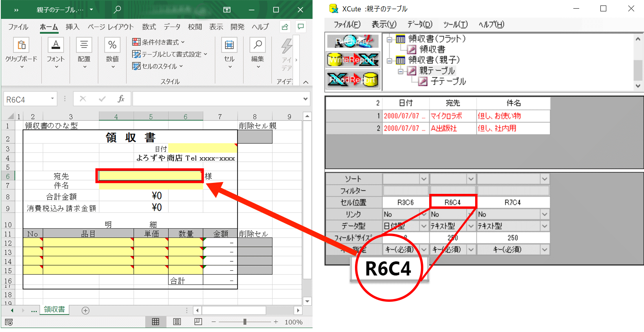Click the XCute ReadReport button icon
The width and height of the screenshot is (644, 332).
point(353,80)
